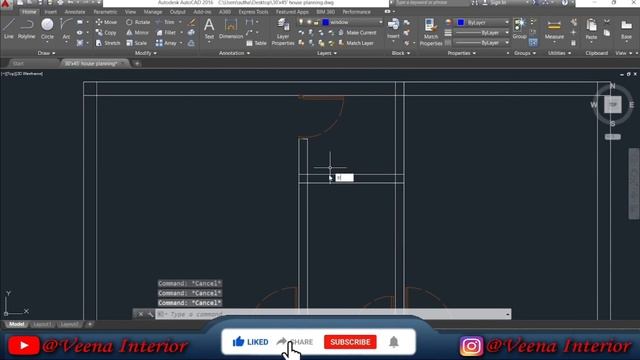Expand the Annotation panel
This screenshot has width=640, height=360.
coord(234,53)
